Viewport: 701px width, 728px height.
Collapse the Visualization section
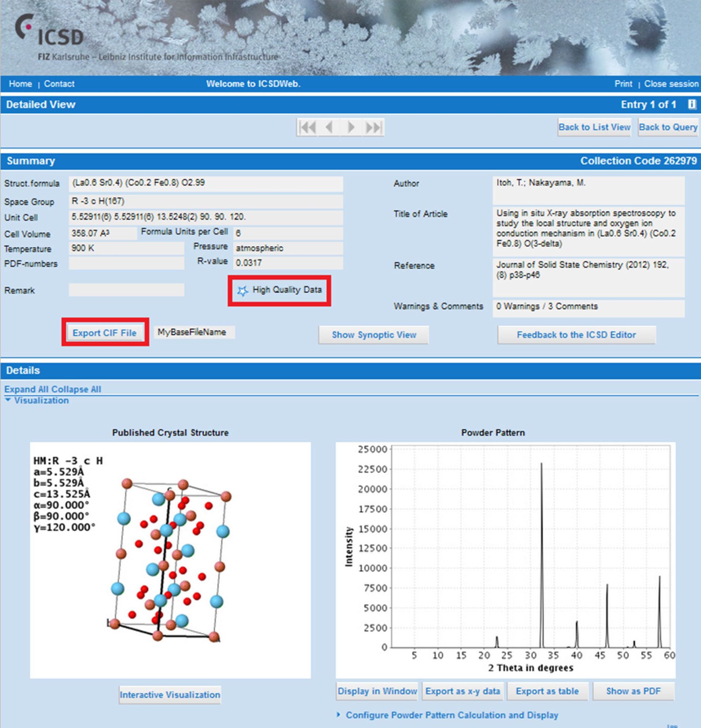click(x=37, y=400)
